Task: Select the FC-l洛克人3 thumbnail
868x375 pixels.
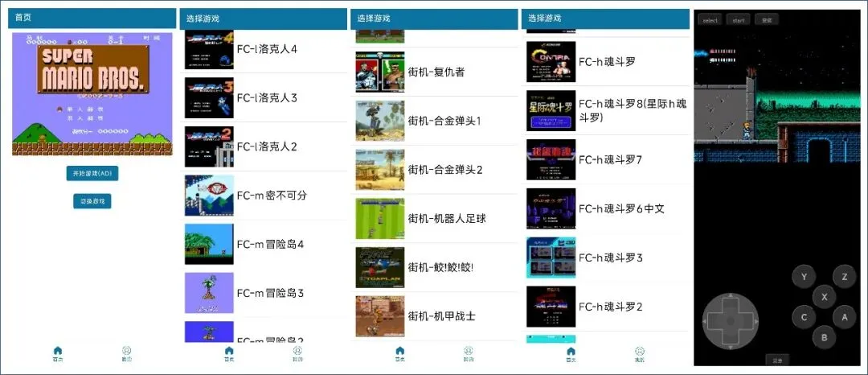Action: click(209, 98)
